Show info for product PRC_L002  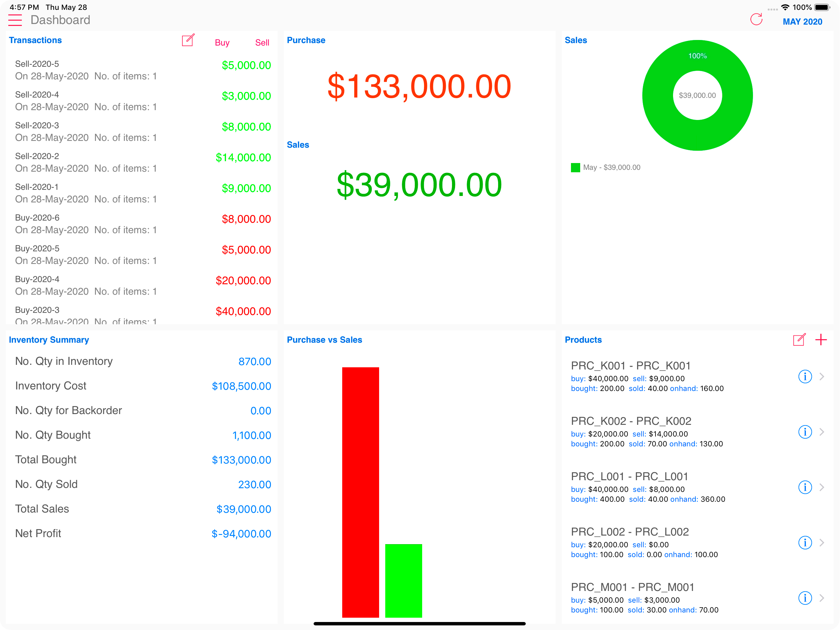(x=805, y=543)
